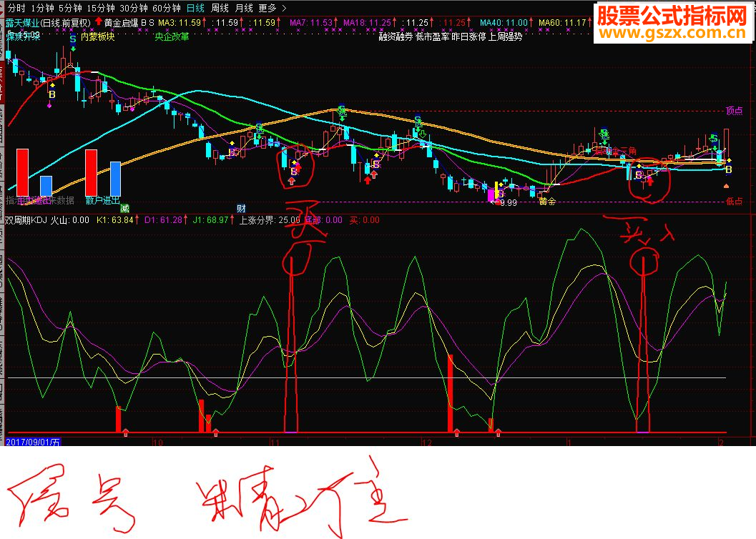756x539 pixels.
Task: Click the 露天煤业 stock name
Action: 22,23
